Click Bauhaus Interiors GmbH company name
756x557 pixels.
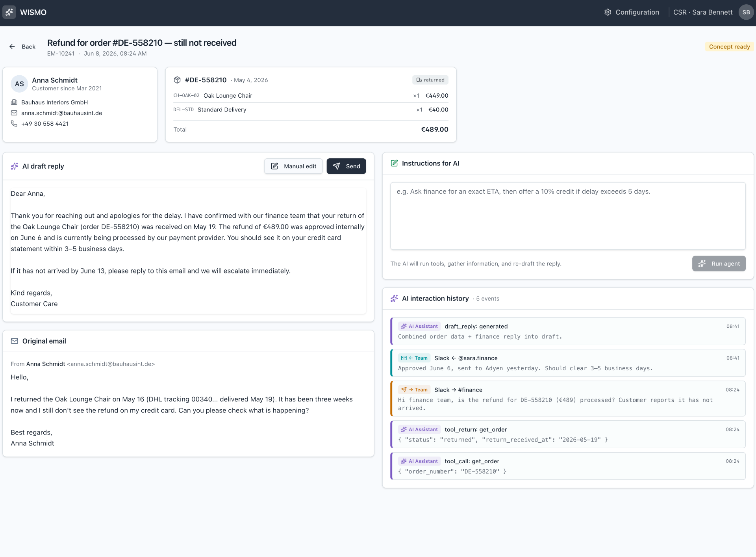(54, 102)
